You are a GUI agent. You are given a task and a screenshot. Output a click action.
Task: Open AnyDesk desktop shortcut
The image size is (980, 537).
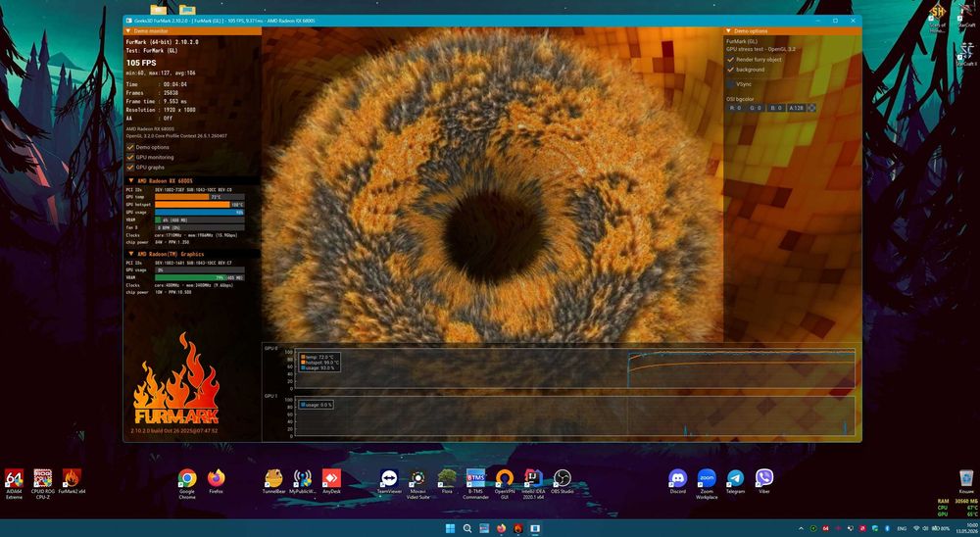[331, 482]
